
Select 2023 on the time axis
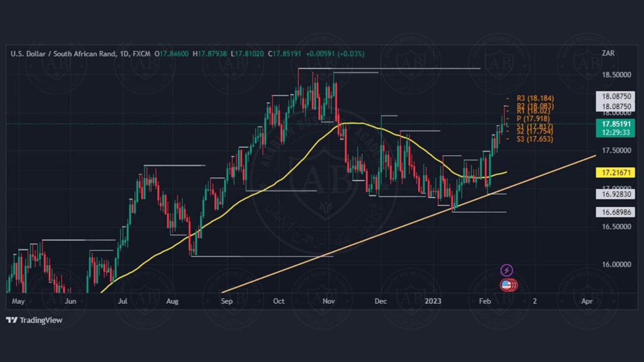click(x=433, y=301)
